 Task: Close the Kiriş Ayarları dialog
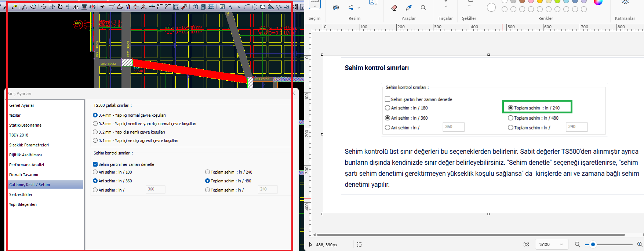tap(294, 94)
